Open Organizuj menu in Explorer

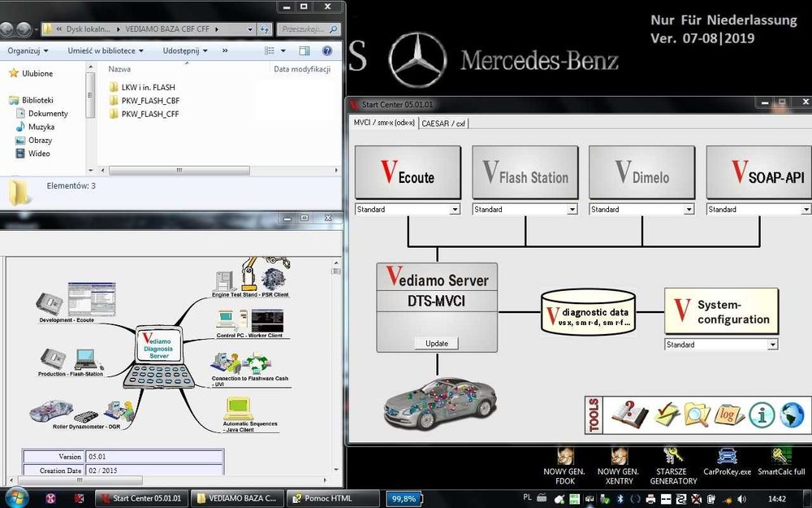[x=28, y=50]
